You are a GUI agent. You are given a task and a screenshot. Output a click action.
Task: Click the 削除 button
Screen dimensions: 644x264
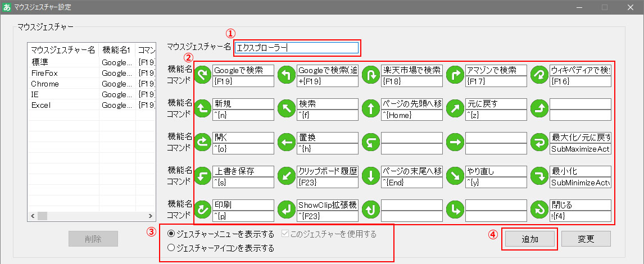[x=93, y=239]
